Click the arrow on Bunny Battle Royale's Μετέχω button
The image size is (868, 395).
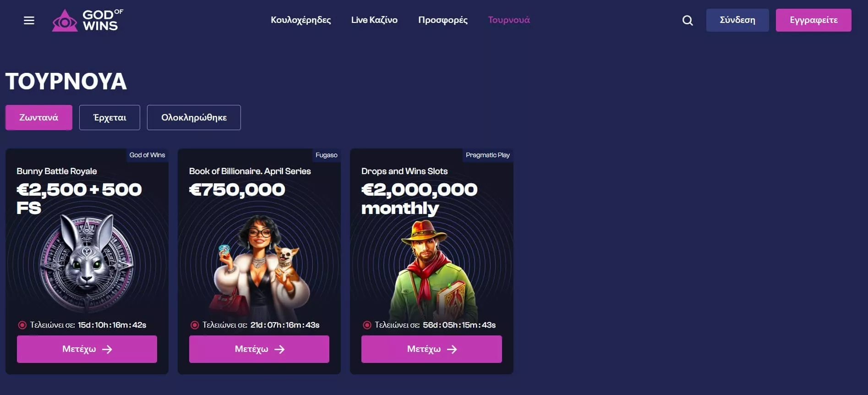tap(107, 349)
